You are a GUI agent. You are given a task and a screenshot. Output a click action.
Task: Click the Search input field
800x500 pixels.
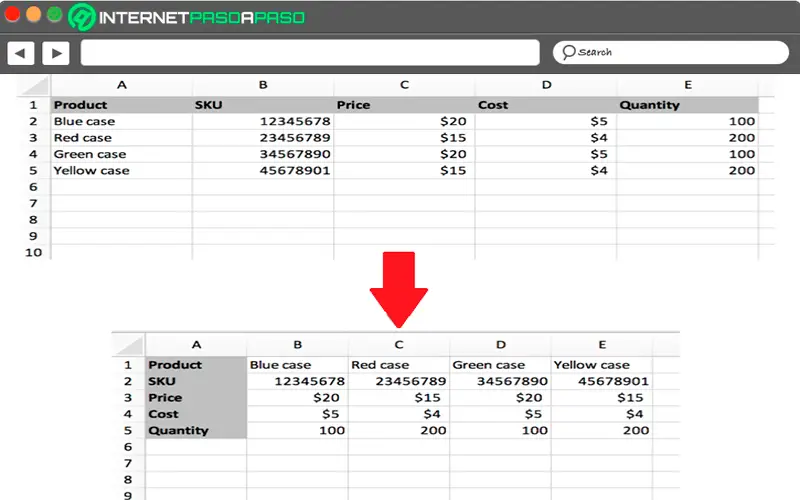[x=671, y=53]
